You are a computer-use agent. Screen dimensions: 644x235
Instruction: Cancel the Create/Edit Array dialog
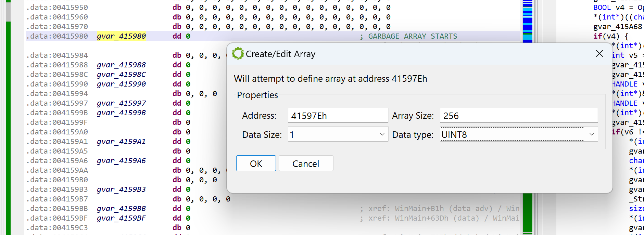[306, 164]
